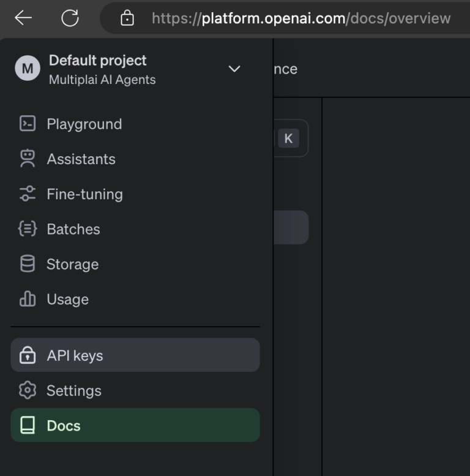Click the Batches braces icon
Viewport: 470px width, 476px height.
pyautogui.click(x=28, y=229)
